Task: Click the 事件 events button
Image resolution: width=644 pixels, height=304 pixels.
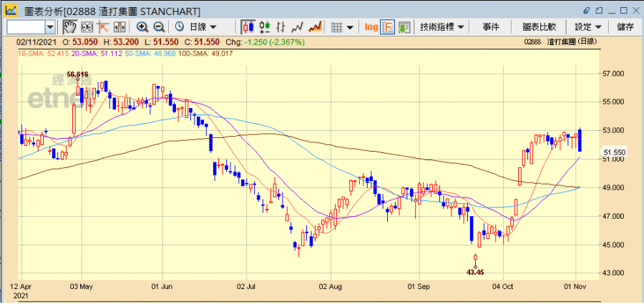Action: [x=491, y=26]
